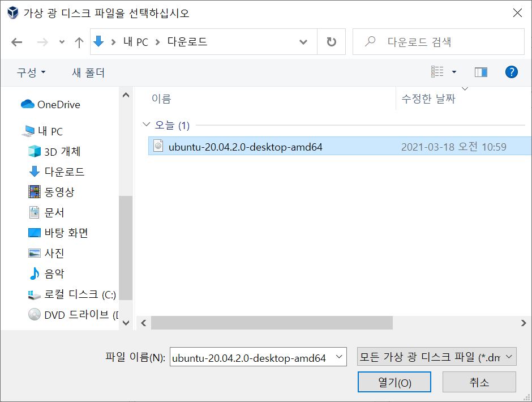Open the file type filter dropdown
The height and width of the screenshot is (402, 532).
[437, 357]
